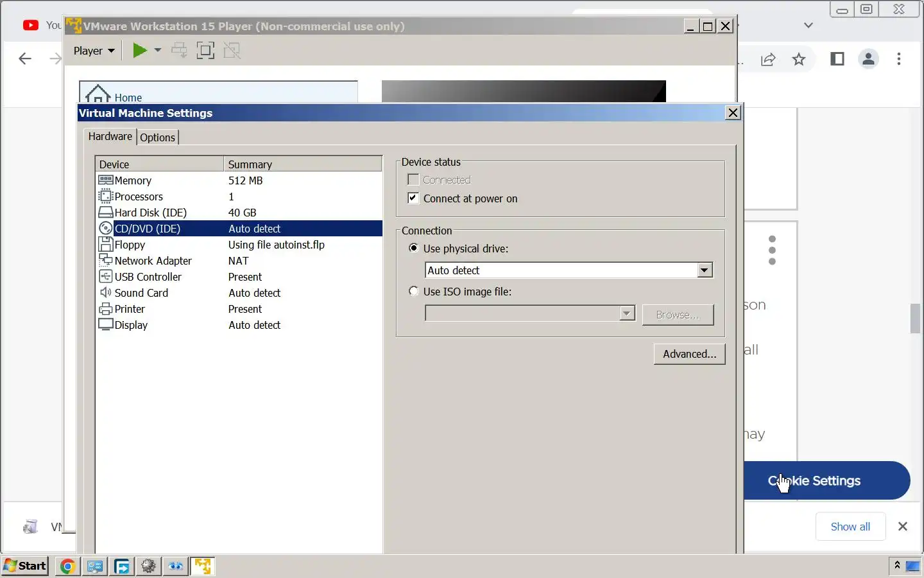The height and width of the screenshot is (578, 924).
Task: Click Send Ctrl+Alt+Del toolbar icon in VMware
Action: (180, 51)
